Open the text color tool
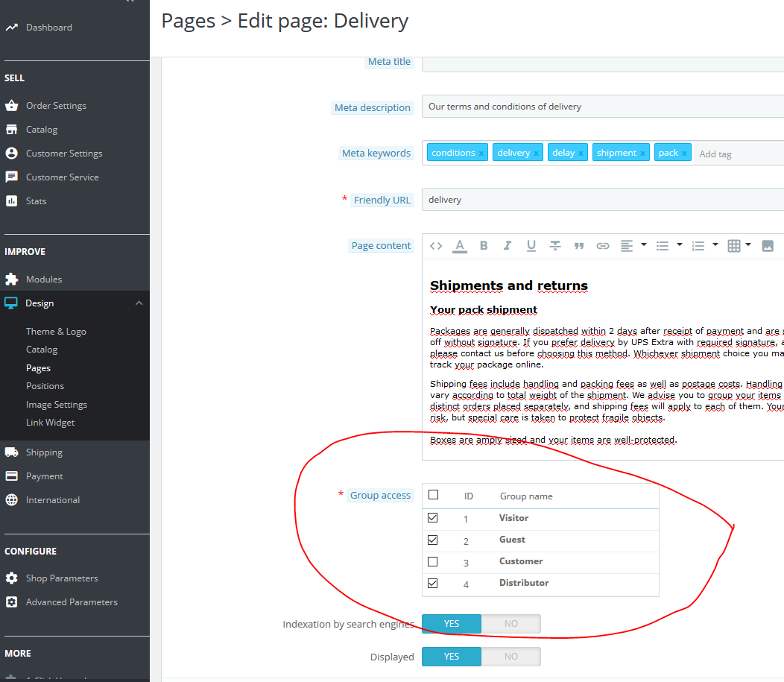Image resolution: width=784 pixels, height=682 pixels. click(460, 246)
